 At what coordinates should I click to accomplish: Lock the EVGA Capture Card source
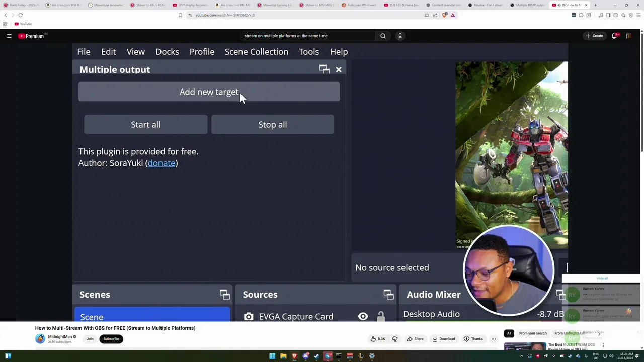pos(381,317)
